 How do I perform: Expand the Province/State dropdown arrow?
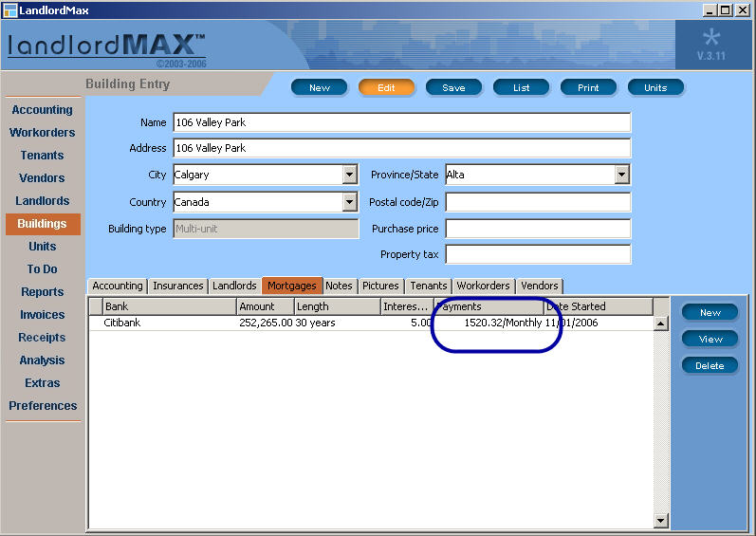(622, 175)
